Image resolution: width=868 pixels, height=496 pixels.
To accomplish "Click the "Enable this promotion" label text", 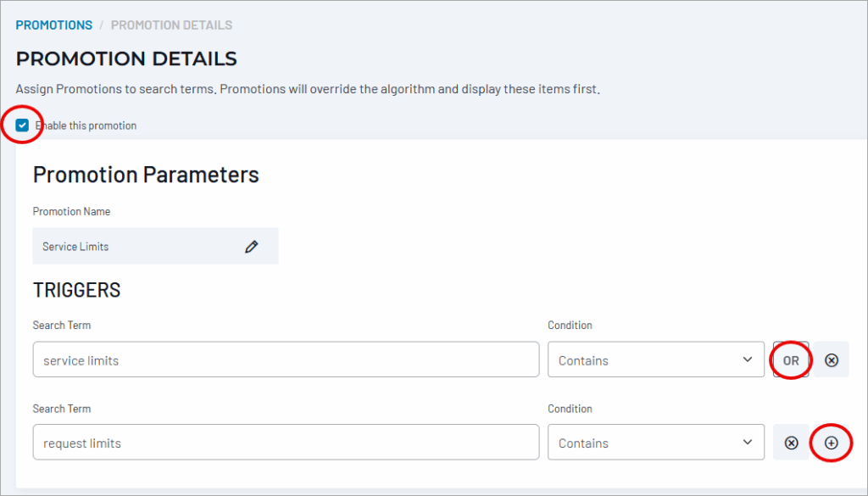I will pos(86,125).
